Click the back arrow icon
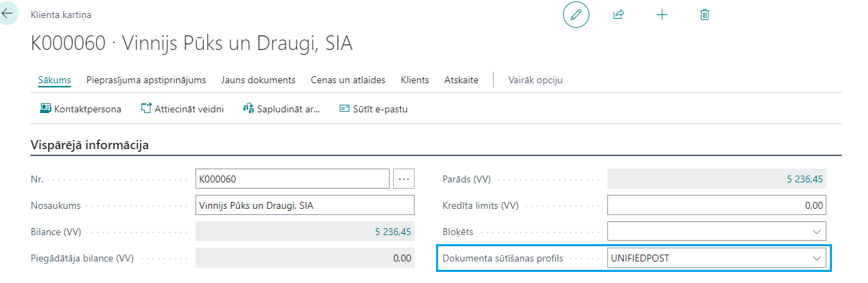Image resolution: width=868 pixels, height=283 pixels. click(8, 13)
